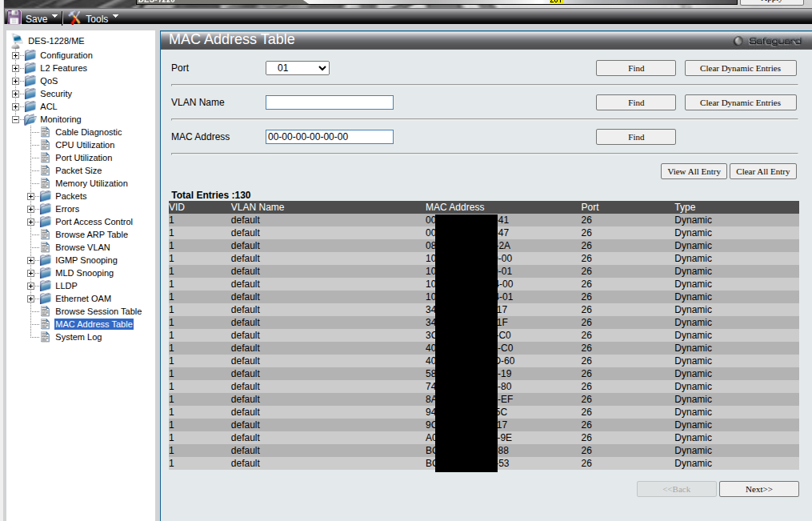This screenshot has width=812, height=521.
Task: Open the Save menu
Action: [42, 18]
